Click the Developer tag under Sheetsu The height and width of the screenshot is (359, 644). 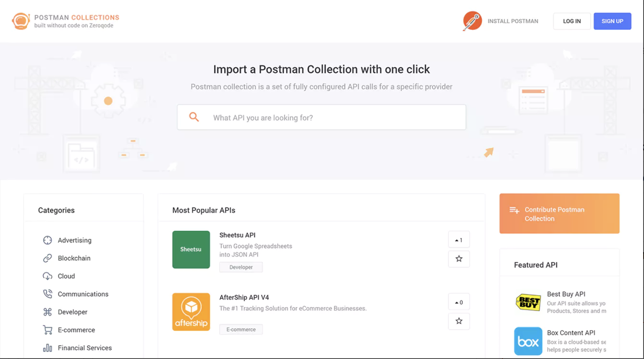241,267
